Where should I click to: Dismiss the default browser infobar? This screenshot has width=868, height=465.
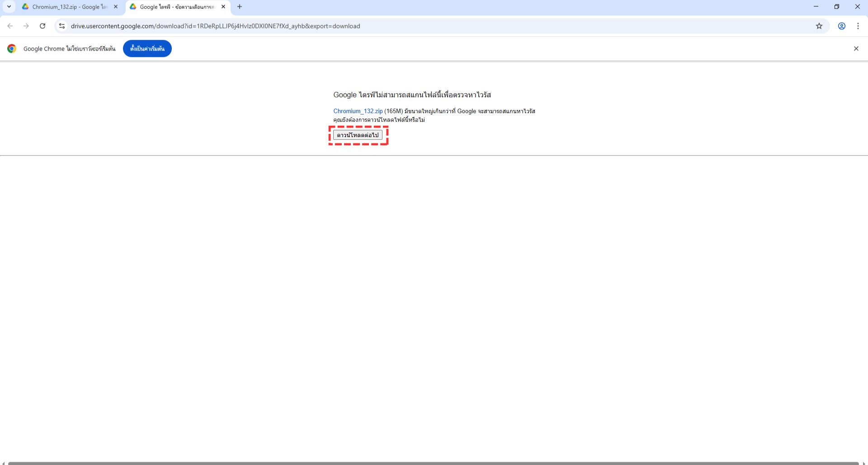pyautogui.click(x=856, y=48)
